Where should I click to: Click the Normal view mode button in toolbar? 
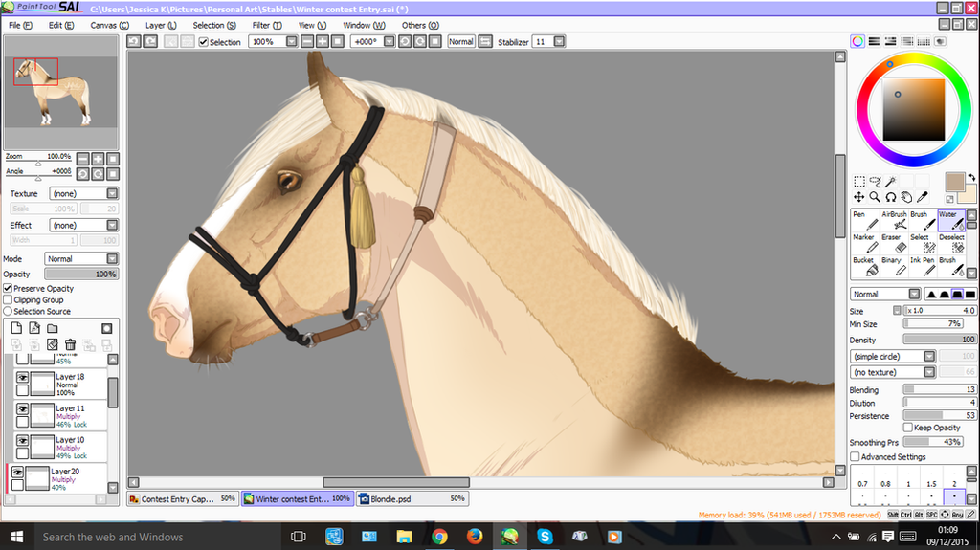[x=460, y=42]
